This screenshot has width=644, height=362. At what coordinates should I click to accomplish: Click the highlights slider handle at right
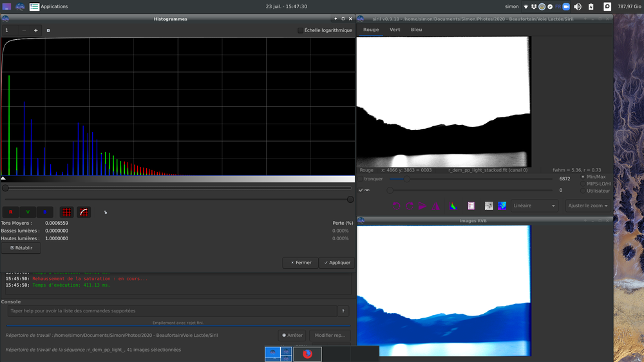coord(350,199)
